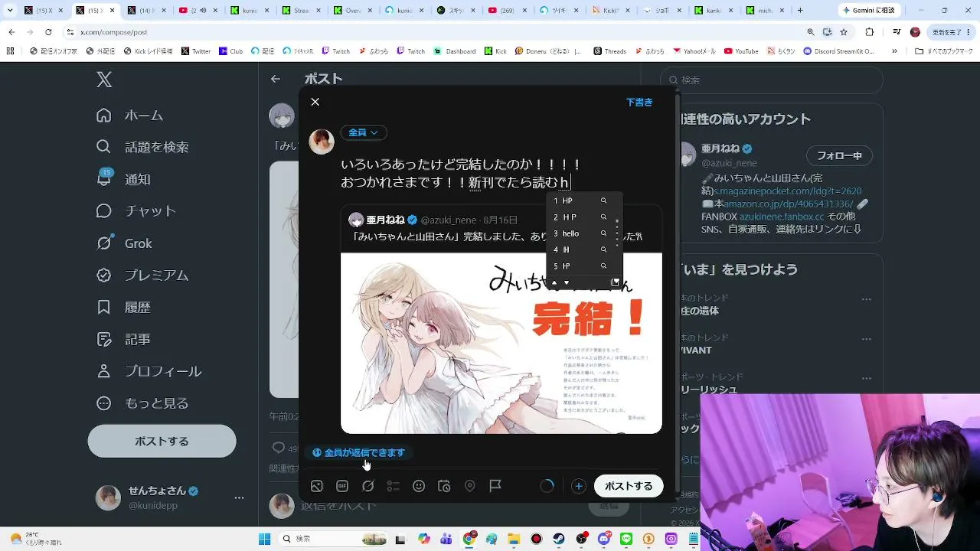The image size is (980, 551).
Task: Go back with the ポスト header arrow
Action: 276,79
